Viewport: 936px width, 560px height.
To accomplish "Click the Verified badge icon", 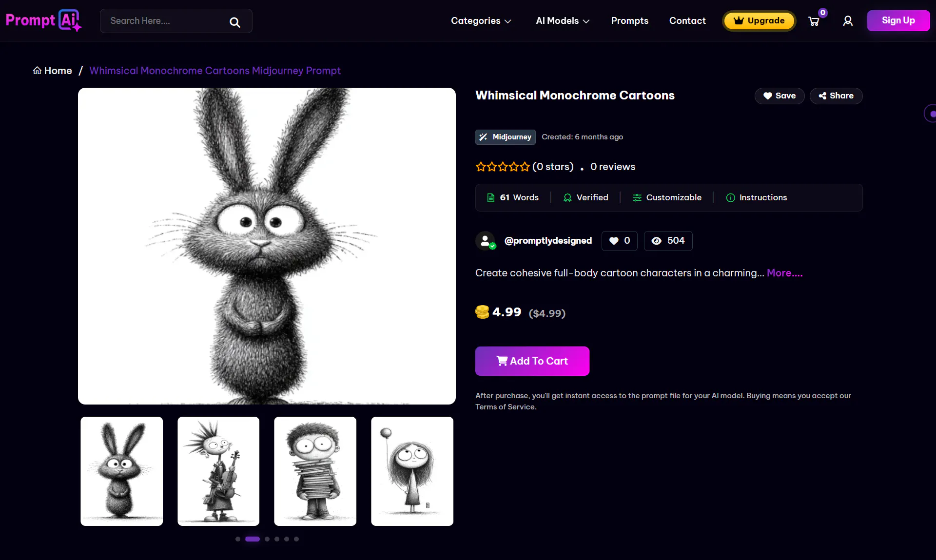I will point(567,197).
